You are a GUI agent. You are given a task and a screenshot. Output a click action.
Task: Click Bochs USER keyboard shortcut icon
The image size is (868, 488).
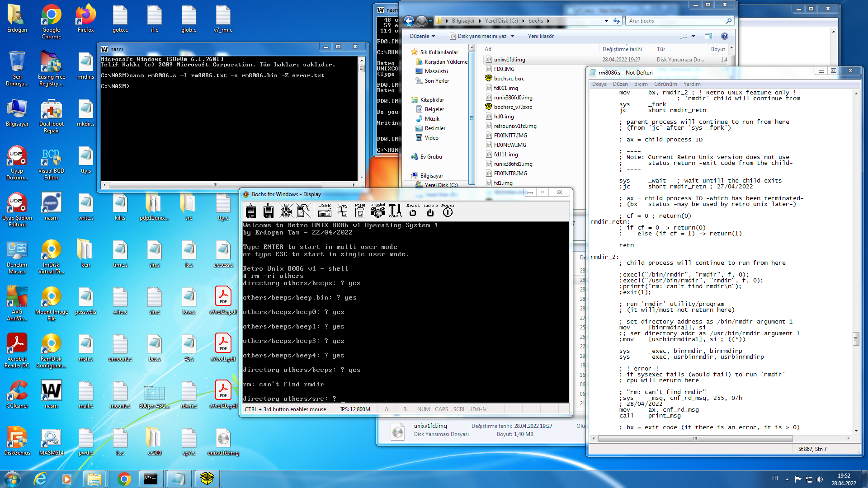point(325,211)
